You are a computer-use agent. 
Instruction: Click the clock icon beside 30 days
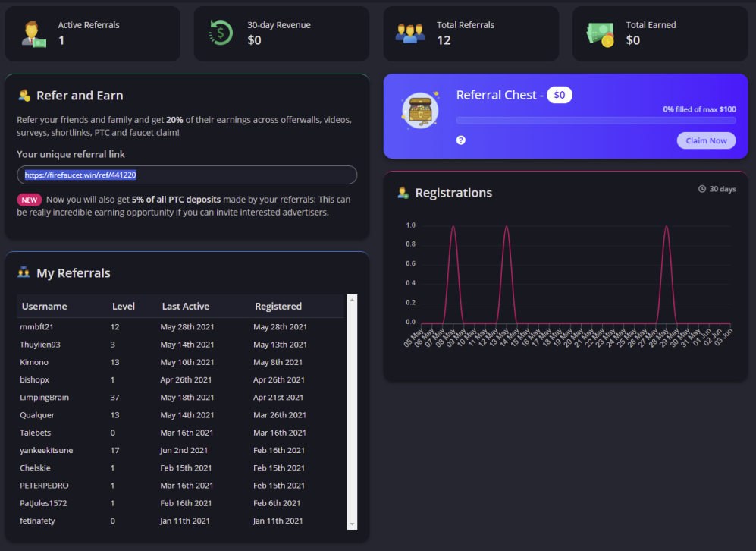click(x=701, y=189)
